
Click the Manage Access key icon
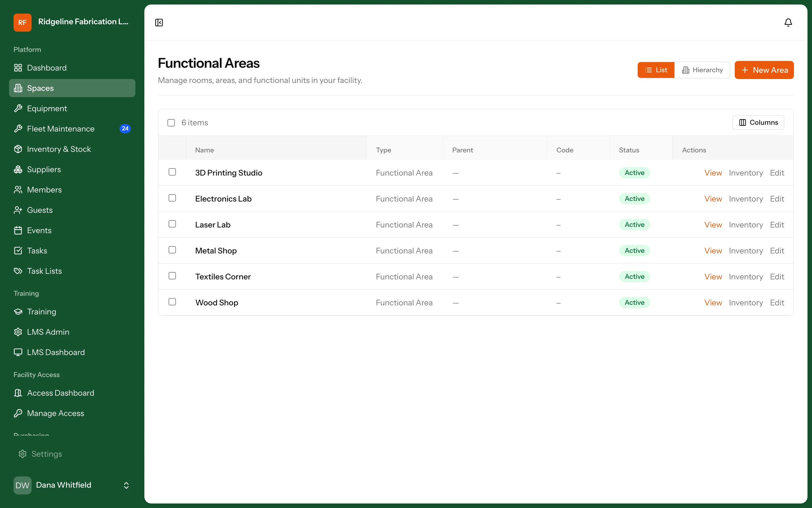pos(18,413)
